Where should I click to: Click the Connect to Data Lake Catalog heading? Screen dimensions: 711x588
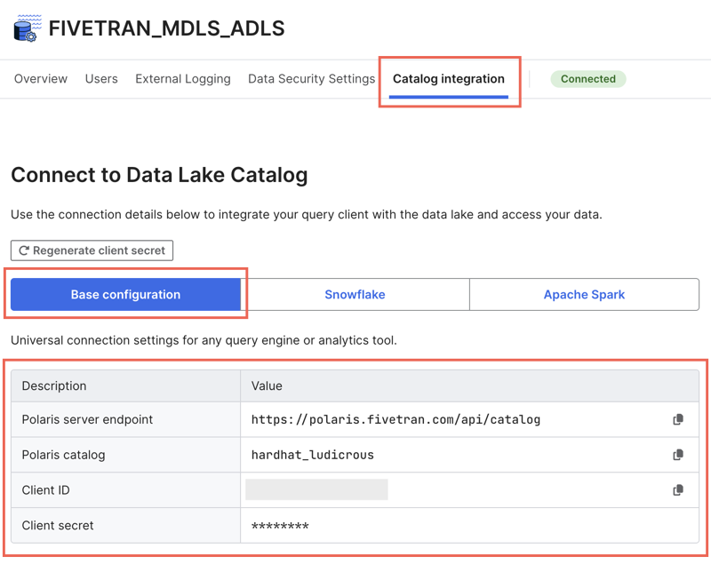[x=160, y=175]
